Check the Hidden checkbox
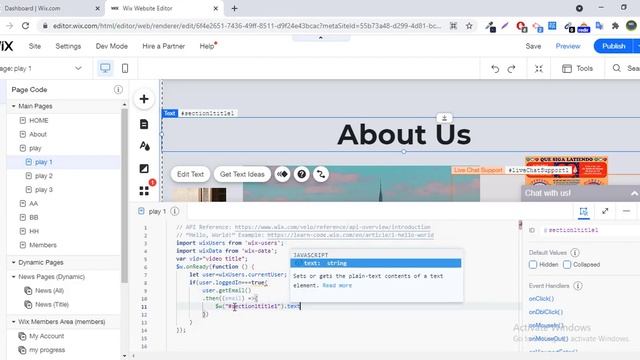The width and height of the screenshot is (640, 360). coord(533,264)
